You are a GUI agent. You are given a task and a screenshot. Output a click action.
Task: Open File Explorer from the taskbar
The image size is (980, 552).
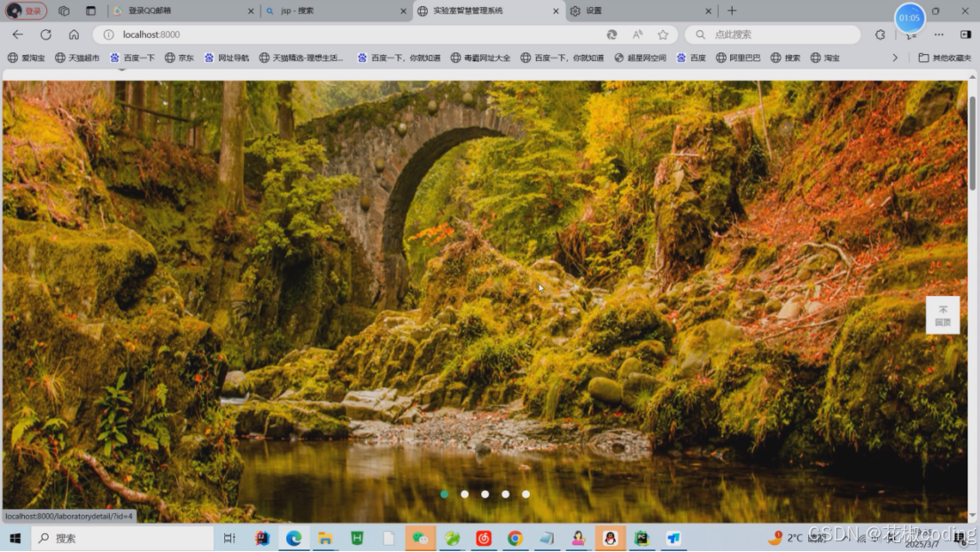[x=325, y=538]
